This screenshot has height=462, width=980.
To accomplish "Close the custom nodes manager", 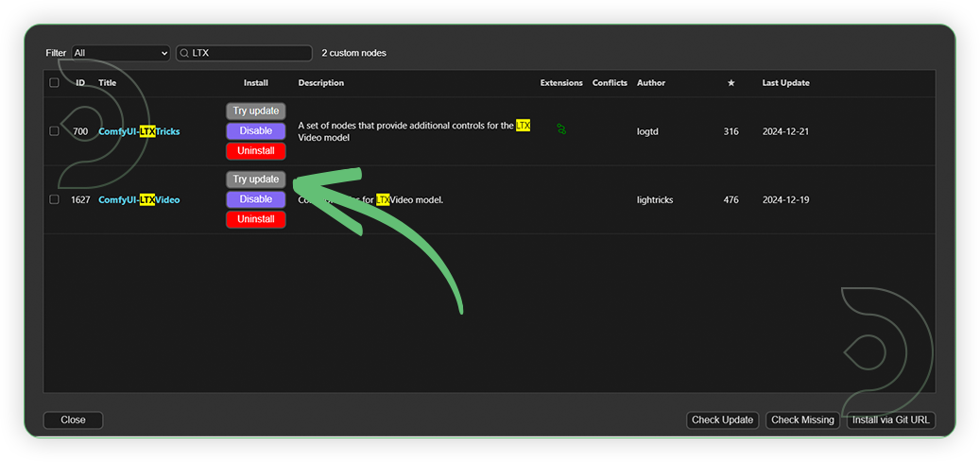I will 73,420.
